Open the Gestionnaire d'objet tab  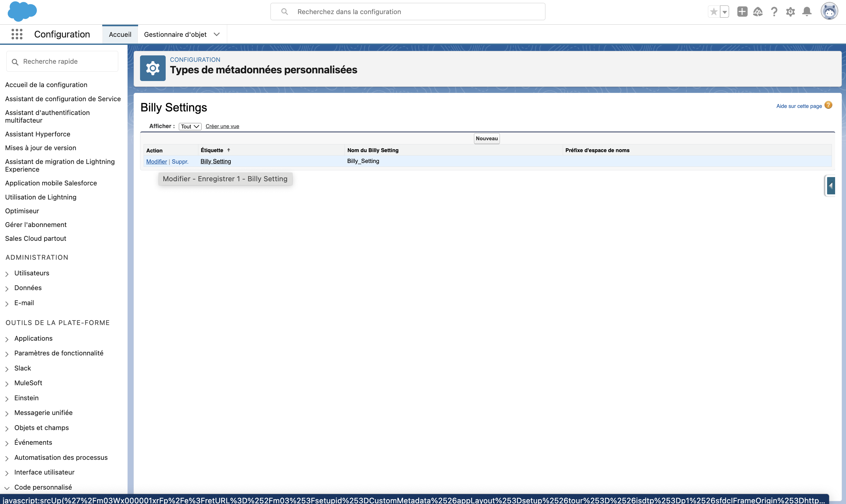[175, 34]
